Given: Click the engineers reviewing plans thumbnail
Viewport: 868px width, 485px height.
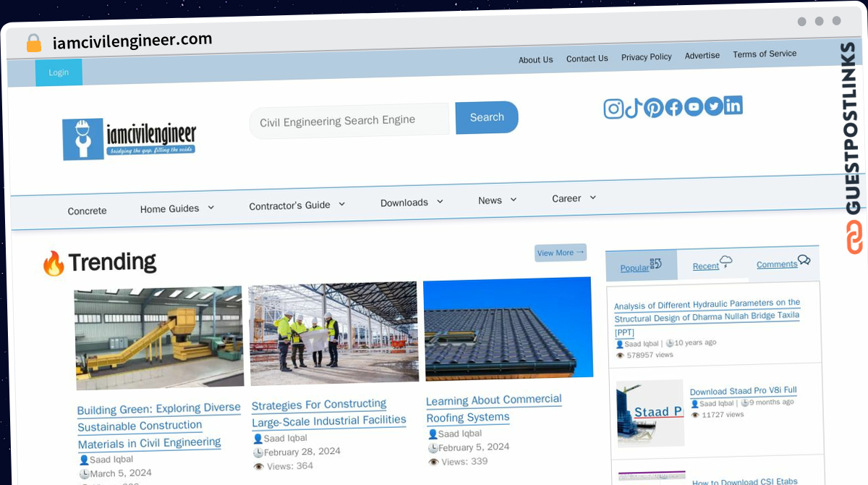Looking at the screenshot, I should click(333, 332).
